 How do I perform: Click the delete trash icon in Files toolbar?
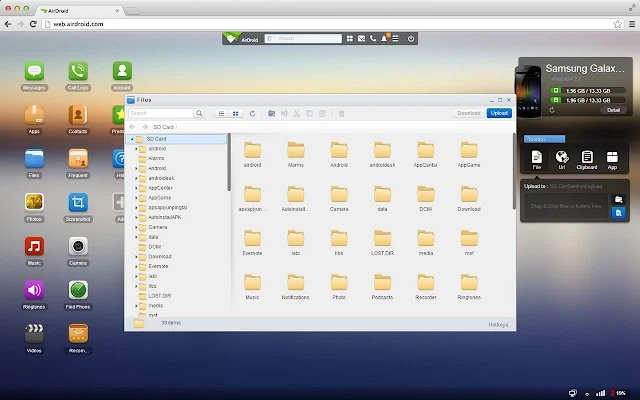click(x=341, y=114)
